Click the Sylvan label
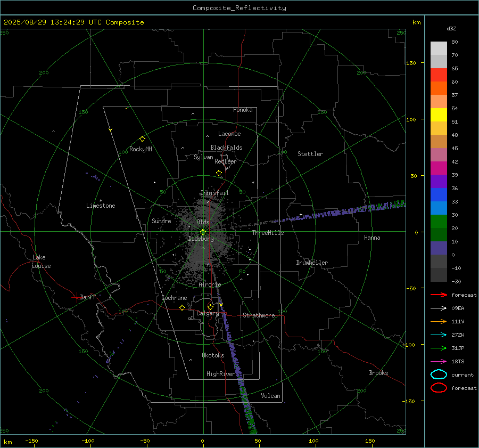Screen dimensions: 479x448 pos(203,157)
